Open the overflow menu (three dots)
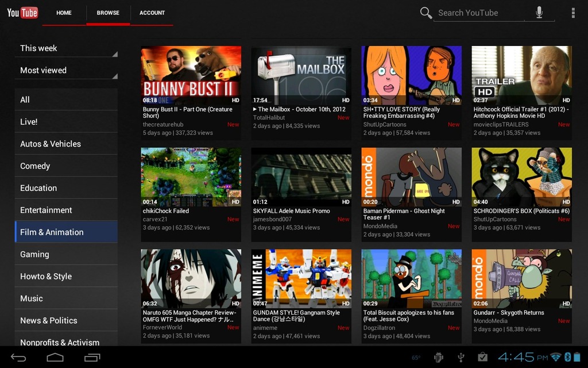Image resolution: width=588 pixels, height=368 pixels. click(572, 13)
